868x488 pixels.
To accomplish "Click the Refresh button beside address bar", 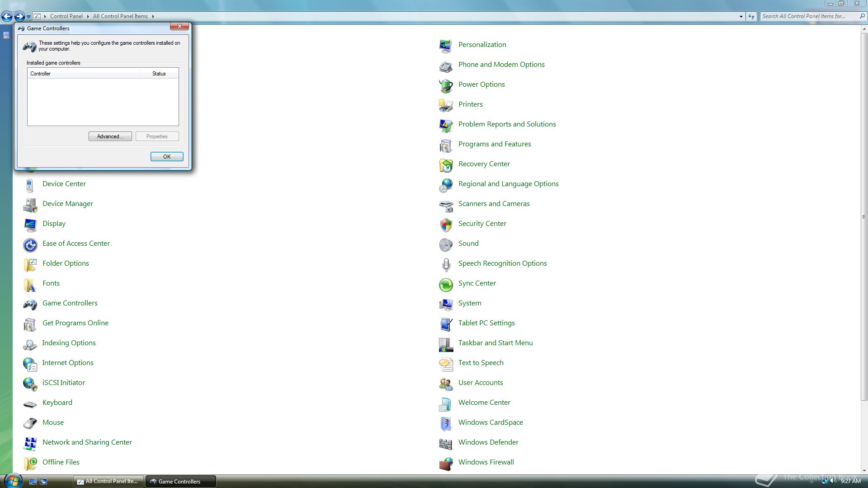I will [751, 16].
